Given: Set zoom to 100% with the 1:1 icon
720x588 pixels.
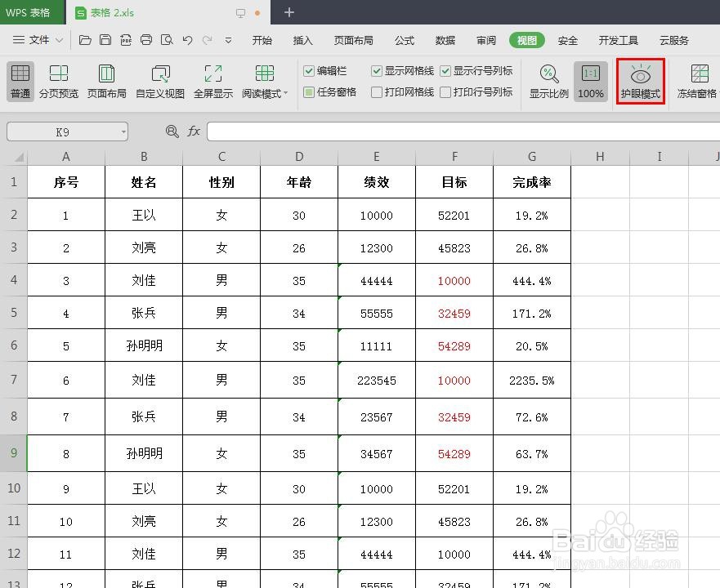Looking at the screenshot, I should pyautogui.click(x=590, y=81).
